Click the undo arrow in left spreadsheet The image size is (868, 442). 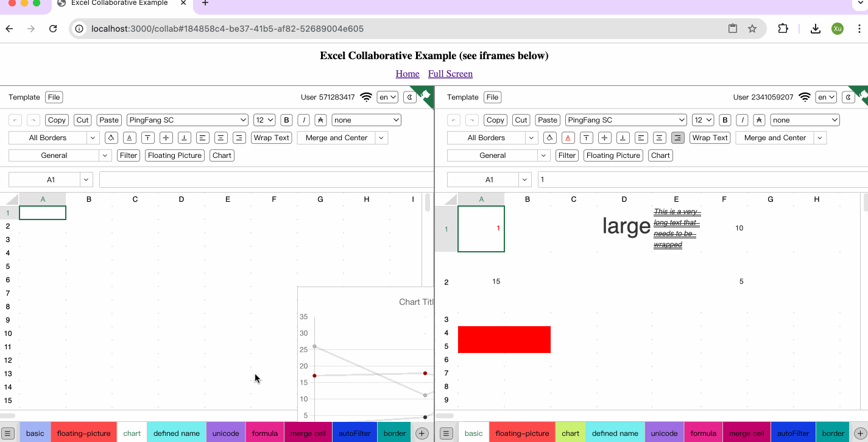pyautogui.click(x=15, y=120)
